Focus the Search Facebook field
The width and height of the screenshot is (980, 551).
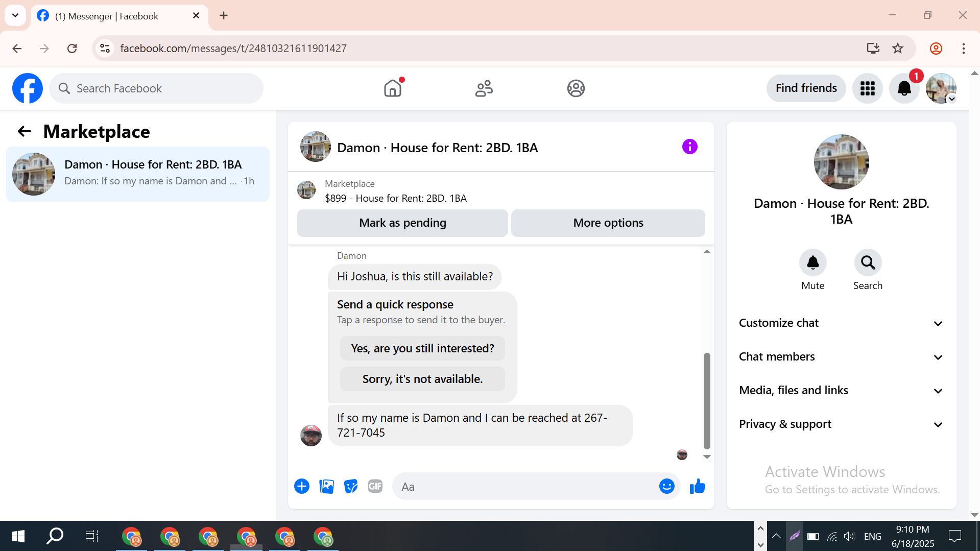point(156,88)
